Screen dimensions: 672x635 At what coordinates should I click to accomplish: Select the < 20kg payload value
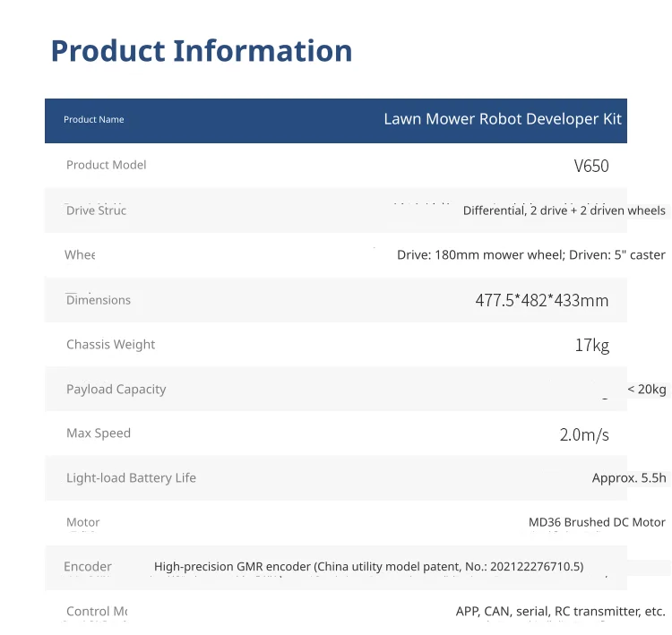tap(647, 389)
